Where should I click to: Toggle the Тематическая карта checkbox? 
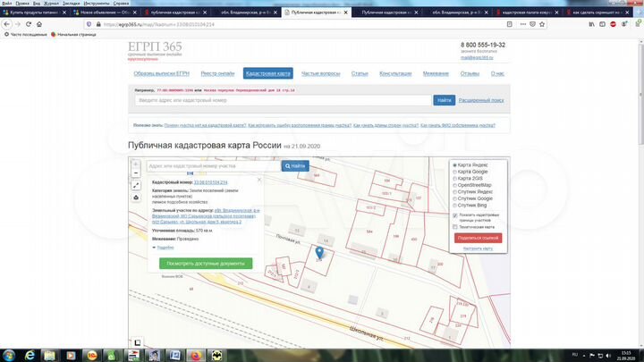(455, 227)
